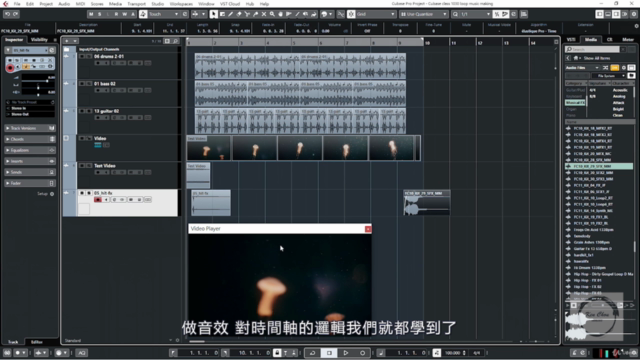This screenshot has width=640, height=360.
Task: Select the Line tool
Action: (297, 14)
